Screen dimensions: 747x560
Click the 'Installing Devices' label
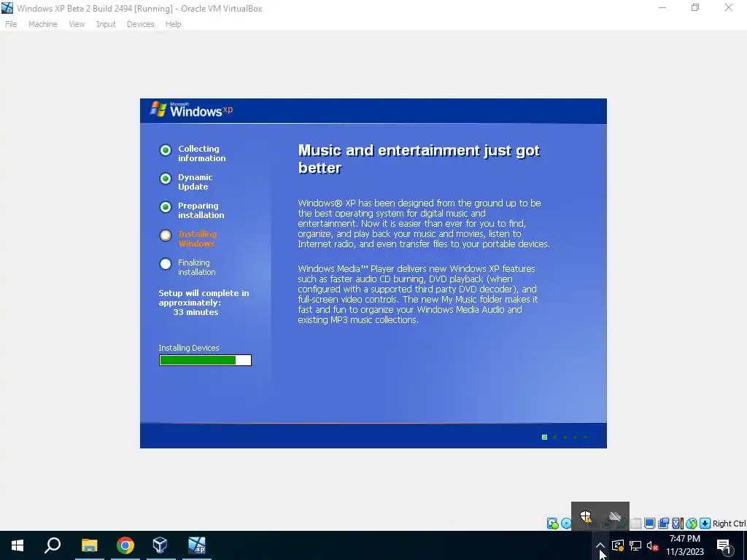tap(189, 348)
